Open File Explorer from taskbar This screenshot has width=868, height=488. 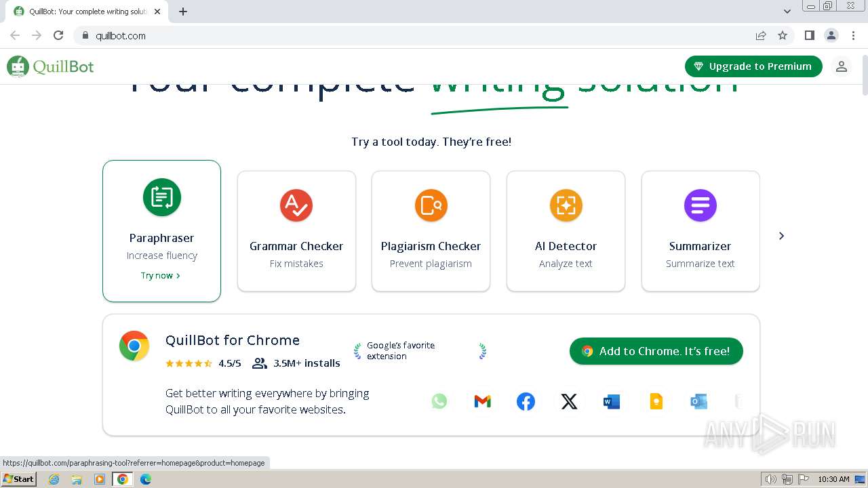pyautogui.click(x=77, y=479)
